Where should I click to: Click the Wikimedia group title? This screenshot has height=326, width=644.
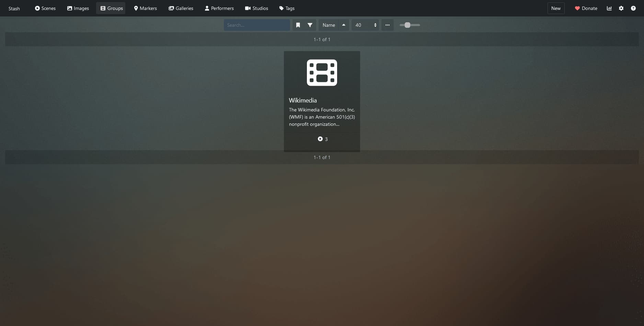(x=303, y=100)
